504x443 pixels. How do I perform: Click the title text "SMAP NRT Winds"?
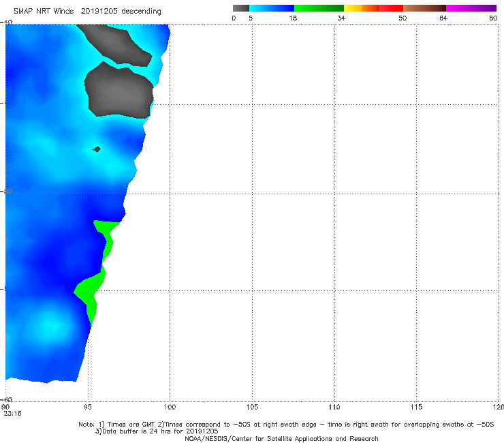pyautogui.click(x=44, y=12)
